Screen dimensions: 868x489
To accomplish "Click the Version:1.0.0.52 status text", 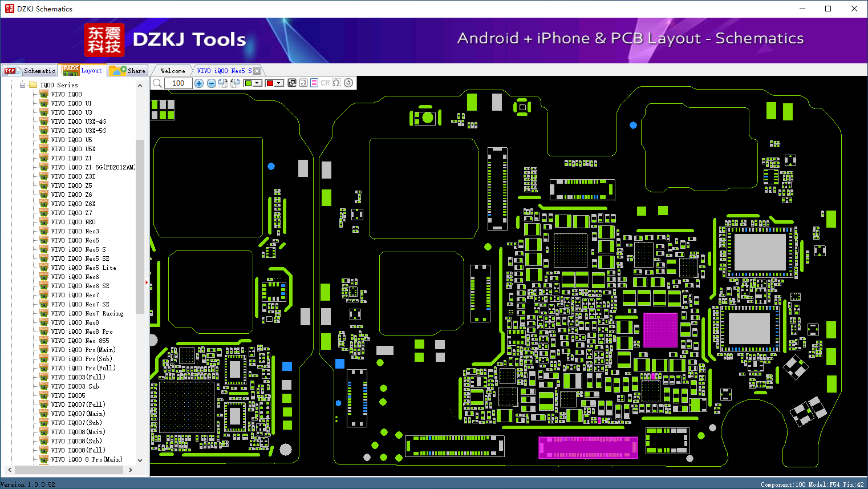I will tap(28, 484).
